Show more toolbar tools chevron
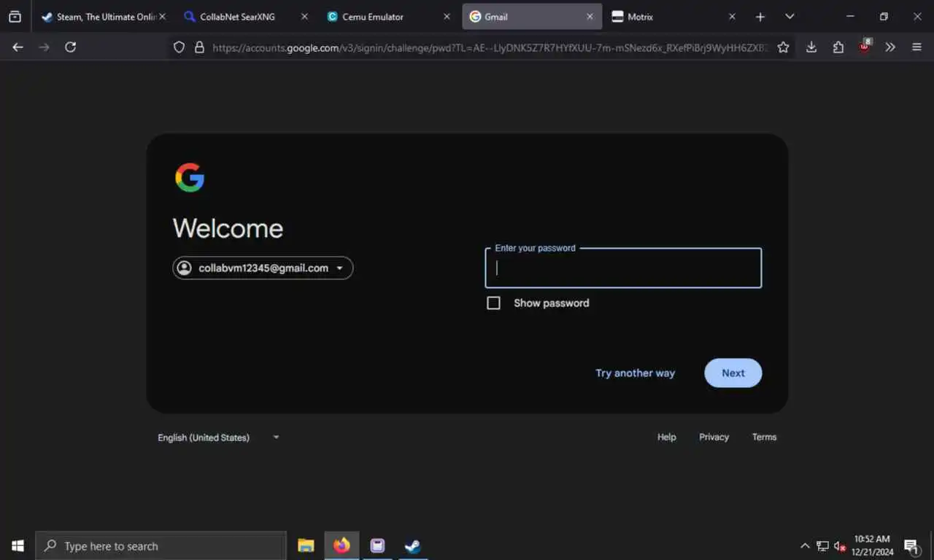 (x=890, y=47)
